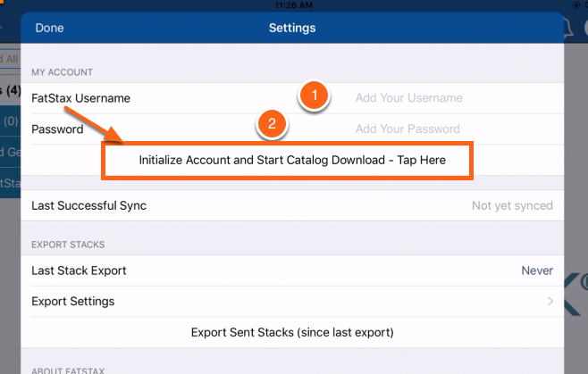588x374 pixels.
Task: Select the Last Stack Export row
Action: [x=292, y=270]
